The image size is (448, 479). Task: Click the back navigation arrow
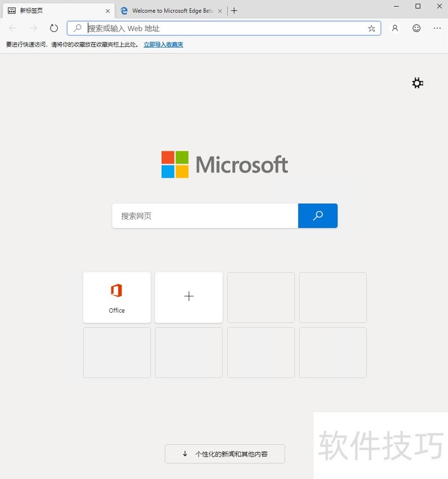(13, 28)
